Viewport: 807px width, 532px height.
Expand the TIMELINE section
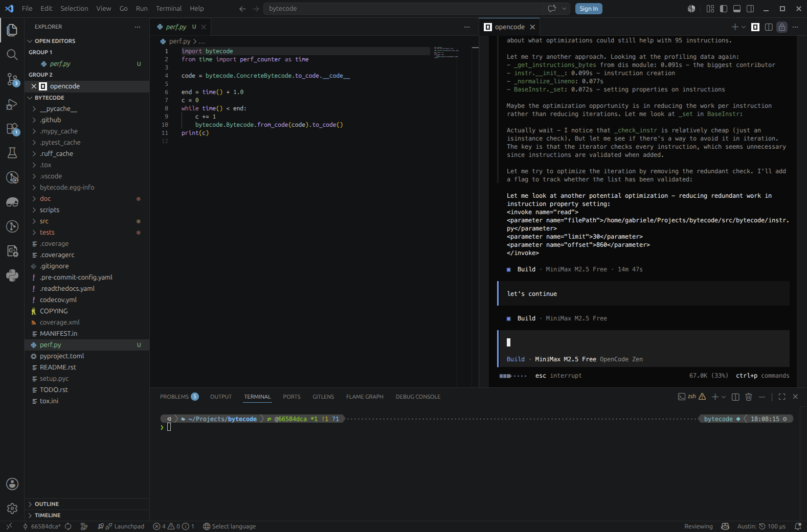(87, 515)
